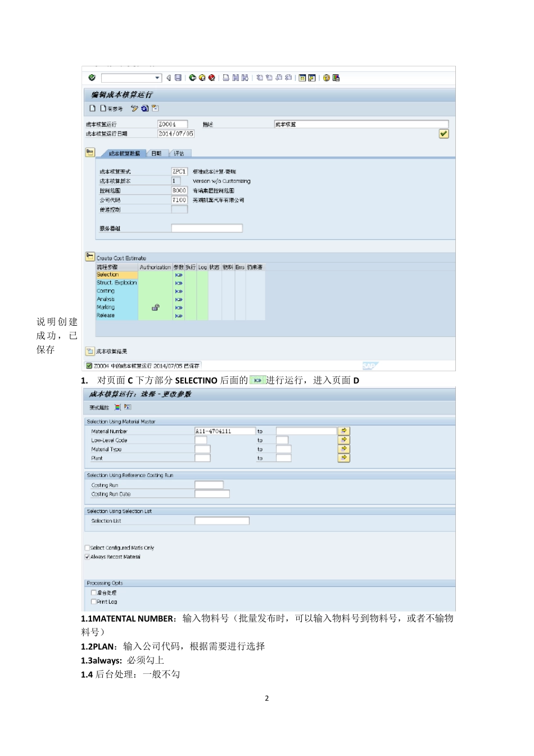Click the Customize Local Layout icon
The height and width of the screenshot is (756, 534).
pos(336,78)
